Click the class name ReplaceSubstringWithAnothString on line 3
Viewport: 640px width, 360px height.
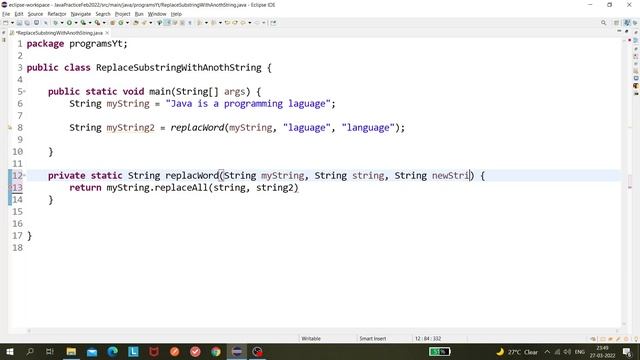[179, 68]
